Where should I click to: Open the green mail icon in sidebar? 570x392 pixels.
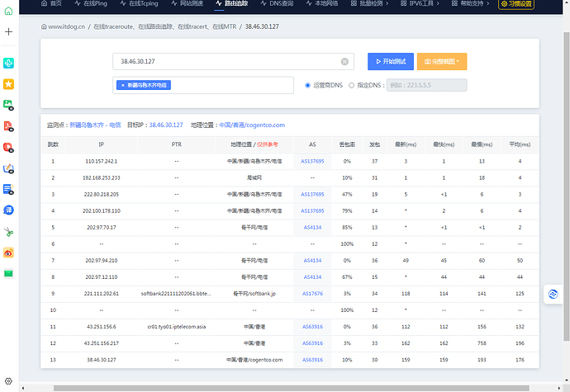8,273
